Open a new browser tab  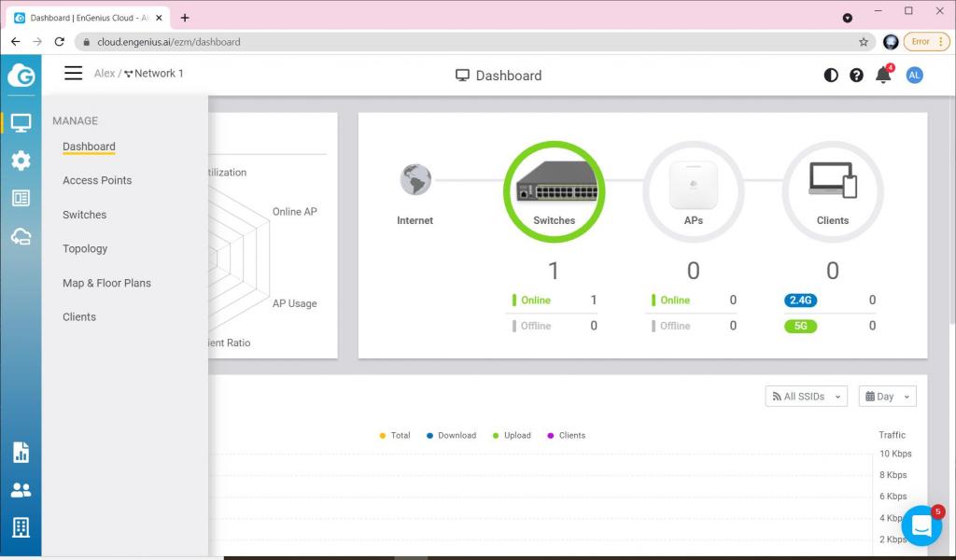tap(185, 18)
